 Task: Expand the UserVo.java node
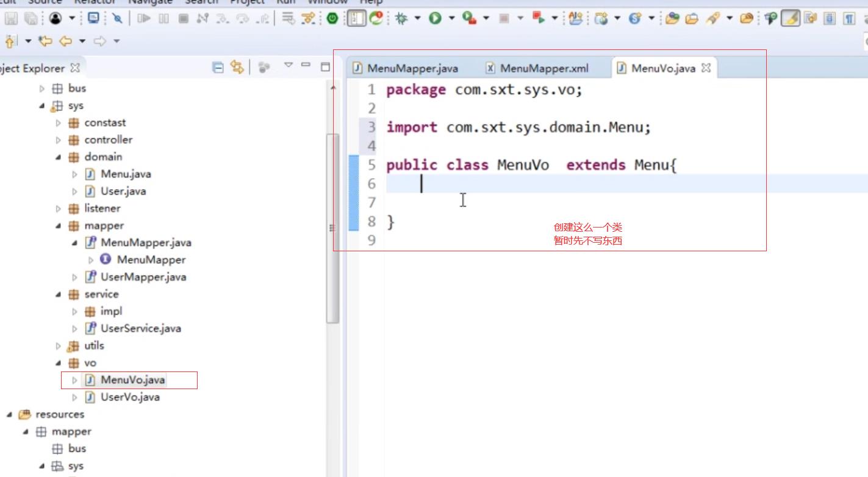pyautogui.click(x=74, y=397)
